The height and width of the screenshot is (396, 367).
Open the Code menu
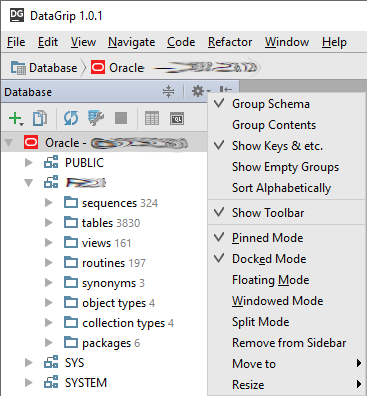[181, 42]
